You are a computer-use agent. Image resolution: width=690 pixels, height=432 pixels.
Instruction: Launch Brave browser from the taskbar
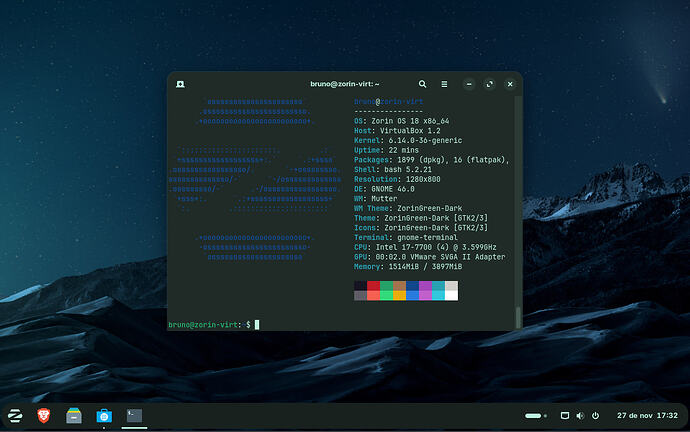pos(45,415)
